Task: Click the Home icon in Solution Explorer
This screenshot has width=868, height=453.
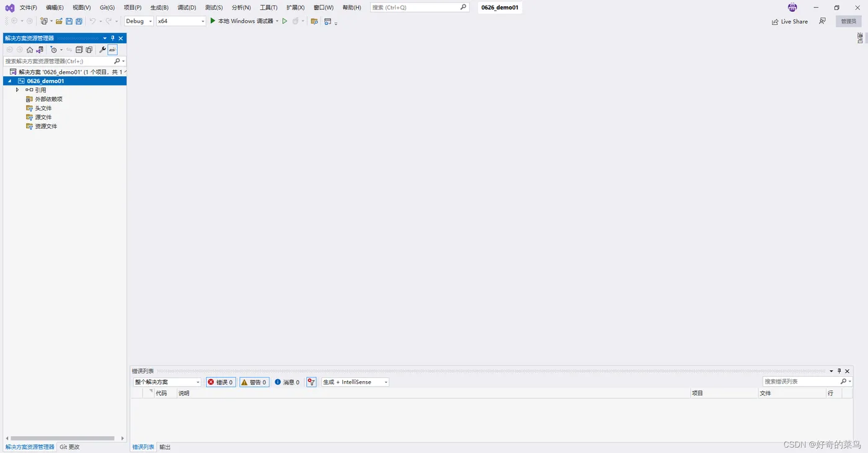Action: click(x=30, y=50)
